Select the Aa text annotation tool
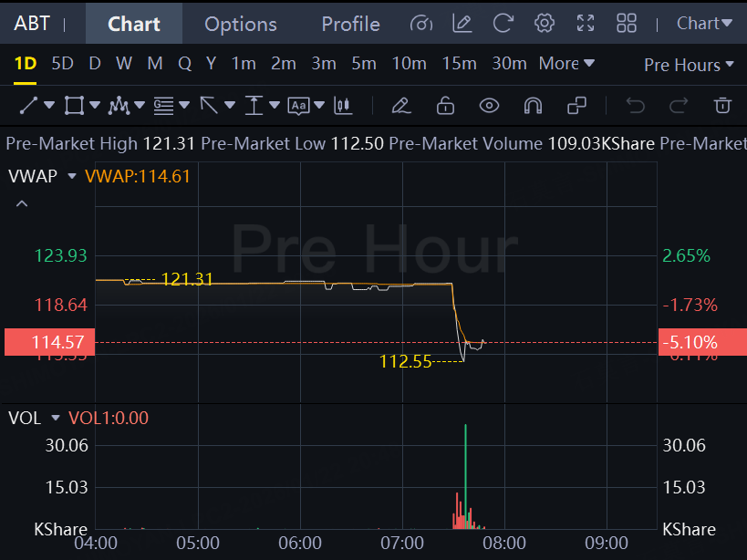Viewport: 747px width, 560px height. [x=298, y=106]
